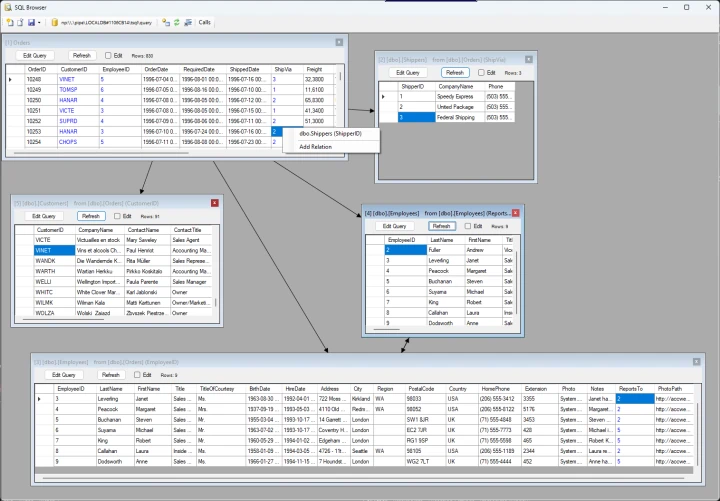Click Edit Query in Employees window 4
720x501 pixels.
[394, 226]
